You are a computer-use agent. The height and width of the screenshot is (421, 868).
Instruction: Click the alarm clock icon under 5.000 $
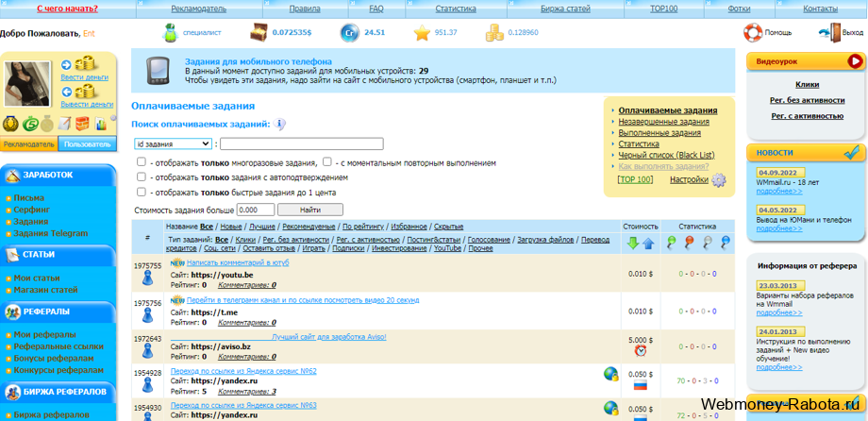coord(641,350)
